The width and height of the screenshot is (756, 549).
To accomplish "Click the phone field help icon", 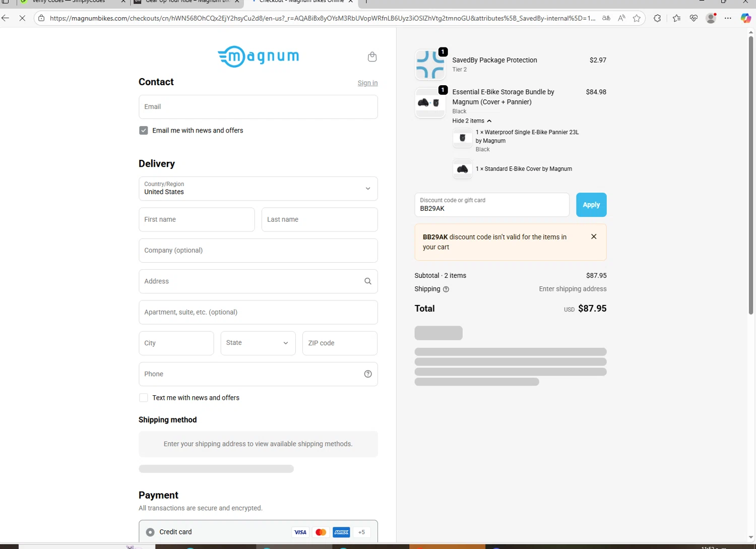I will pyautogui.click(x=368, y=374).
